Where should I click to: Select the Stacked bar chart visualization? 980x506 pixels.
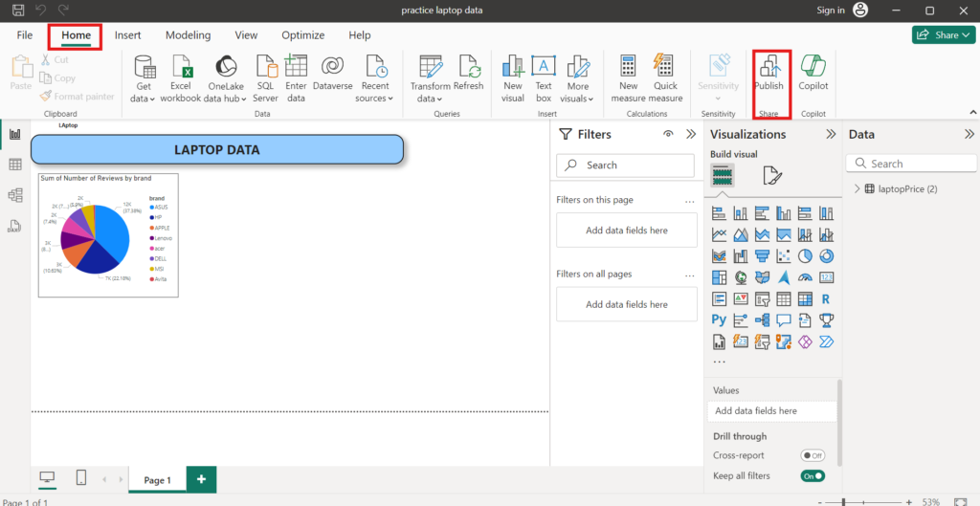[x=720, y=213]
